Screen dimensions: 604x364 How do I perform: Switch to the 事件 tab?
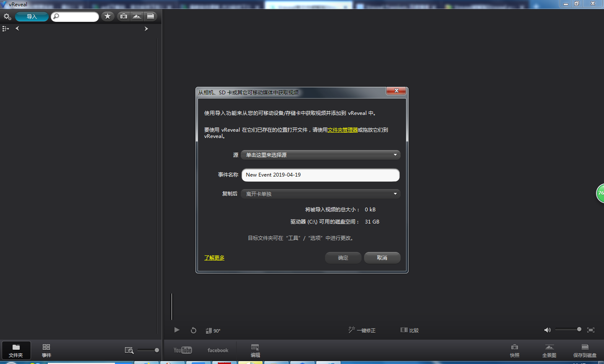pyautogui.click(x=46, y=350)
